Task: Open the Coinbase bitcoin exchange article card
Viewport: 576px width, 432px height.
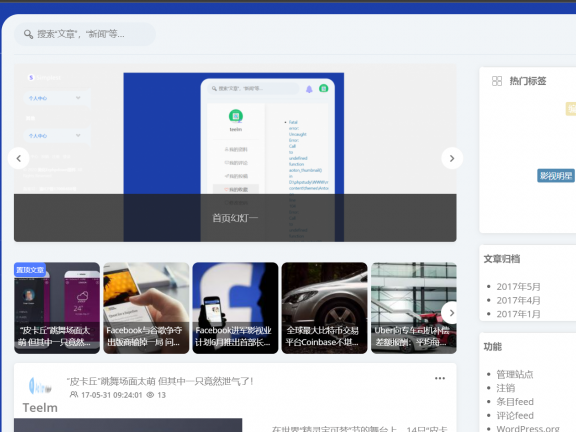Action: [x=325, y=308]
